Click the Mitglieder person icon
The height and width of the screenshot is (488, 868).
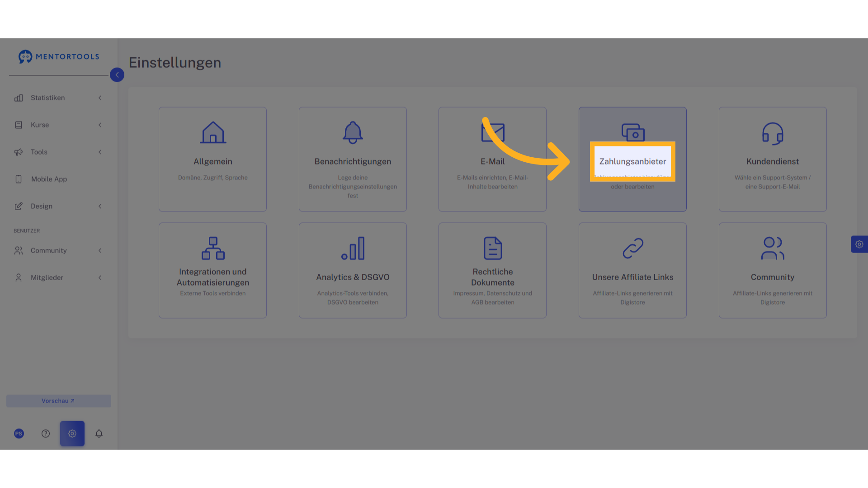pyautogui.click(x=19, y=278)
